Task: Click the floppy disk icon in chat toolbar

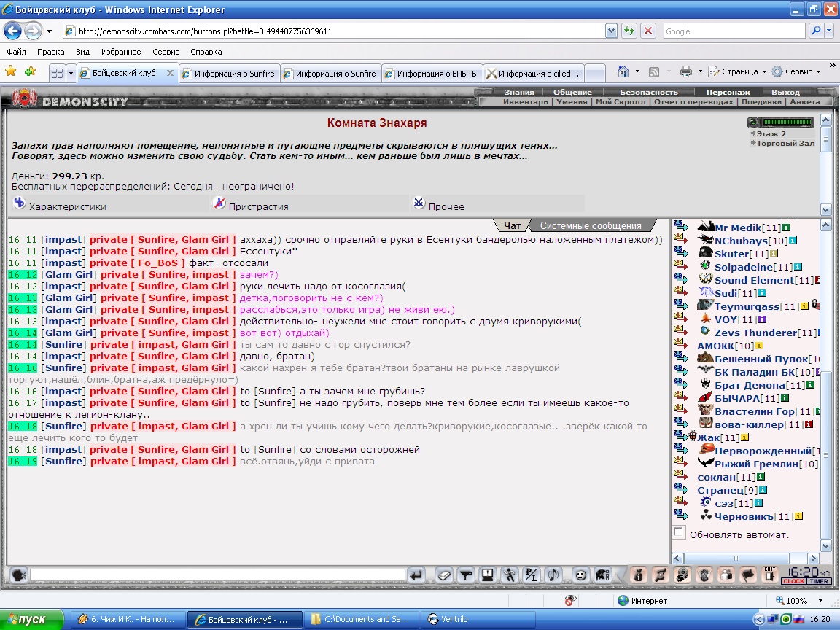Action: (x=488, y=575)
